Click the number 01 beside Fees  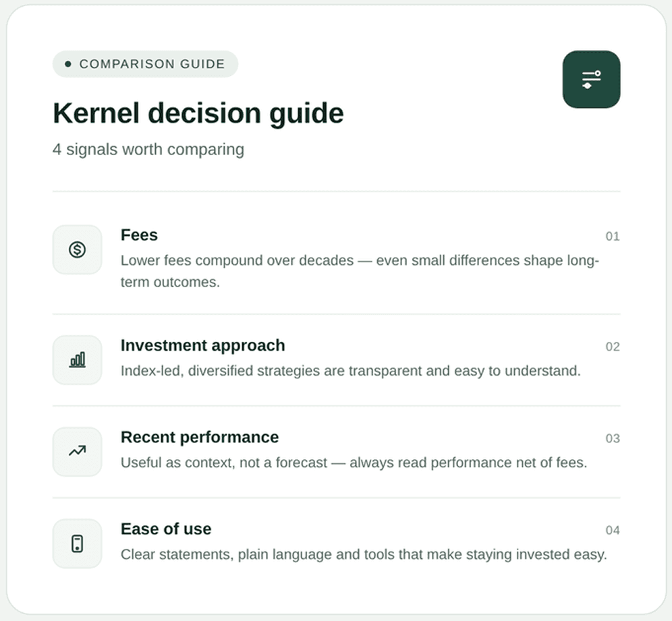612,236
